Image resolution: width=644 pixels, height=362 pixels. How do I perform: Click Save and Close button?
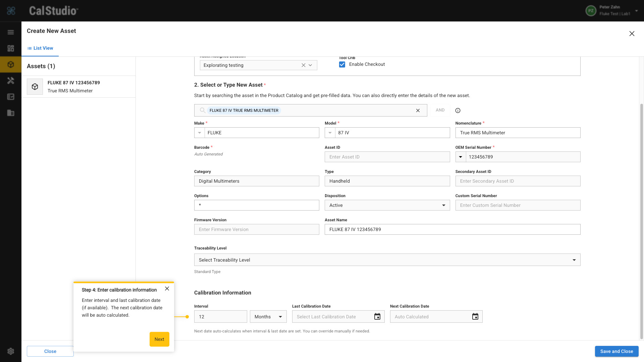(616, 351)
